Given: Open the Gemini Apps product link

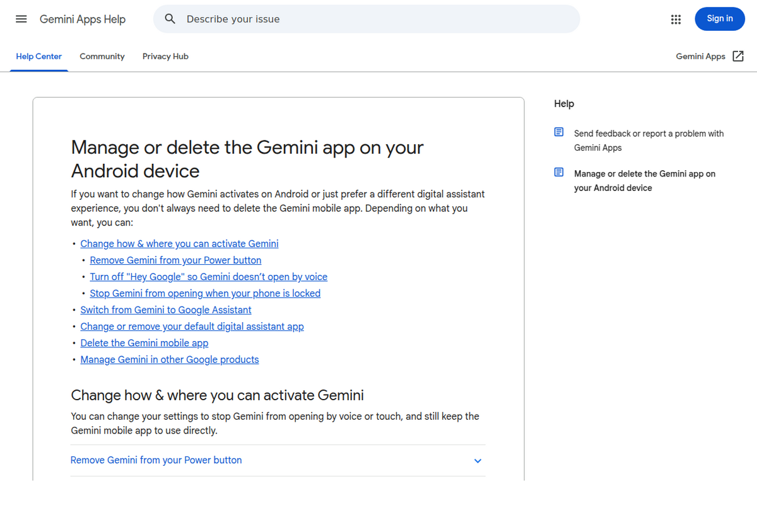Looking at the screenshot, I should coord(701,56).
